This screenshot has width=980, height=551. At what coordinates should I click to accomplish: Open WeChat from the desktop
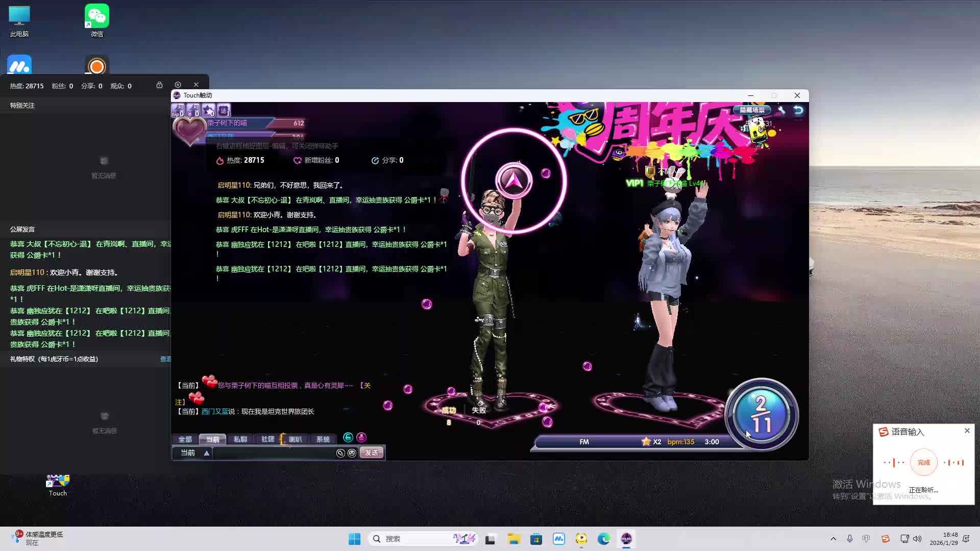(x=96, y=15)
